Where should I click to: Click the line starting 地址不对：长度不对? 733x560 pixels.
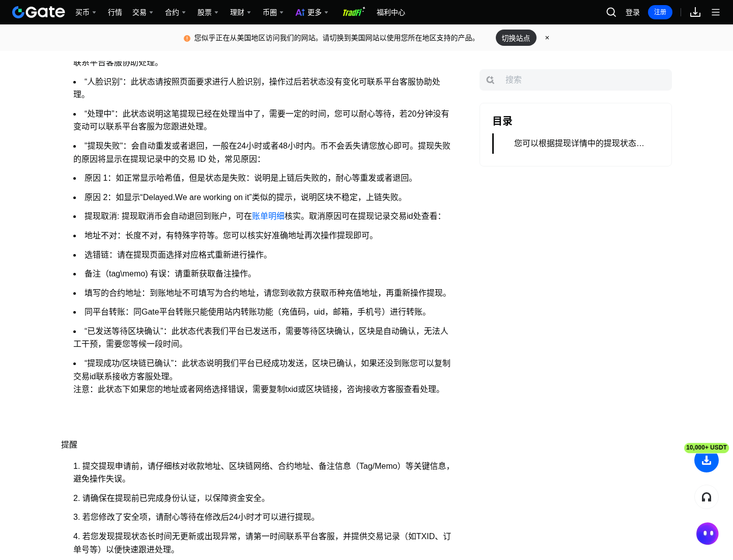pos(231,235)
